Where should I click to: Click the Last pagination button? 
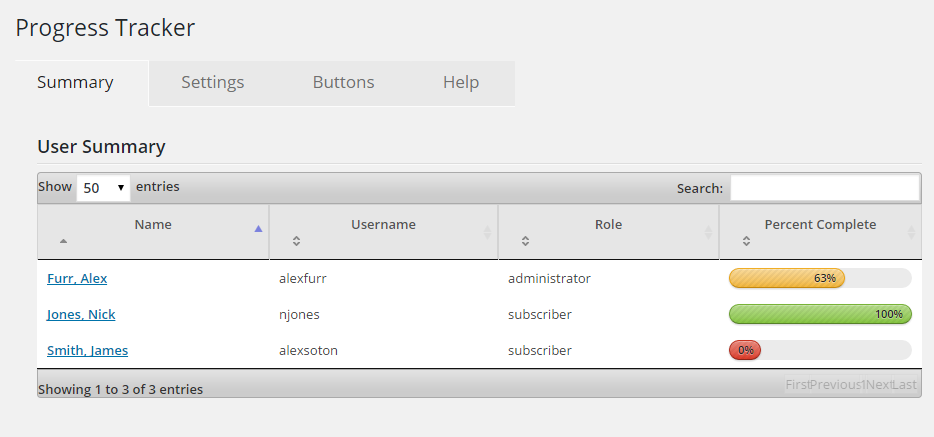point(904,385)
